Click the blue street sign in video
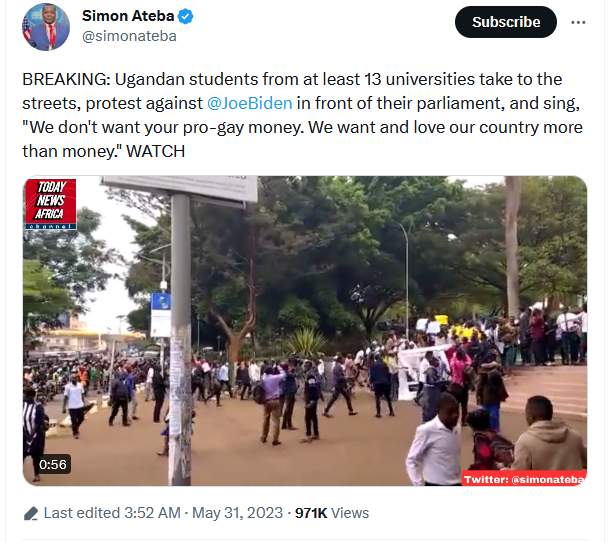The image size is (616, 543). (161, 301)
